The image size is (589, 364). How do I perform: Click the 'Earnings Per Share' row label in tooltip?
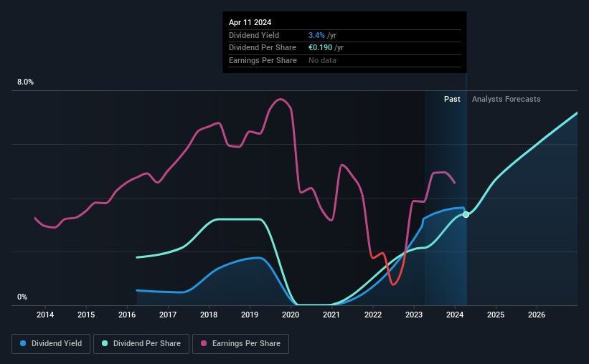[263, 60]
